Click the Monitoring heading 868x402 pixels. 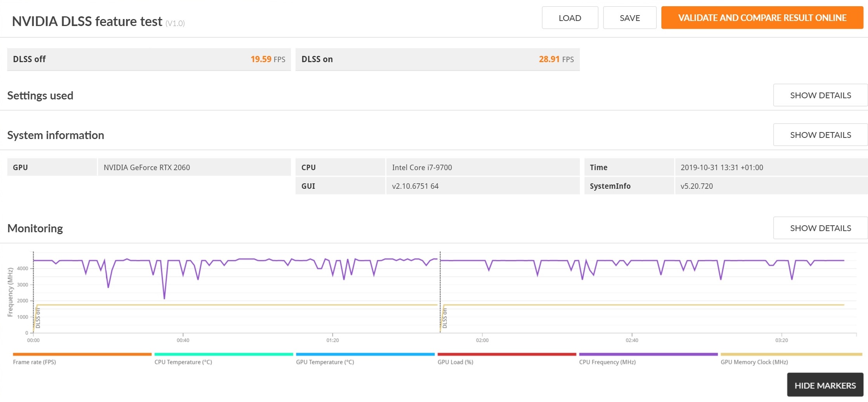[x=35, y=228]
